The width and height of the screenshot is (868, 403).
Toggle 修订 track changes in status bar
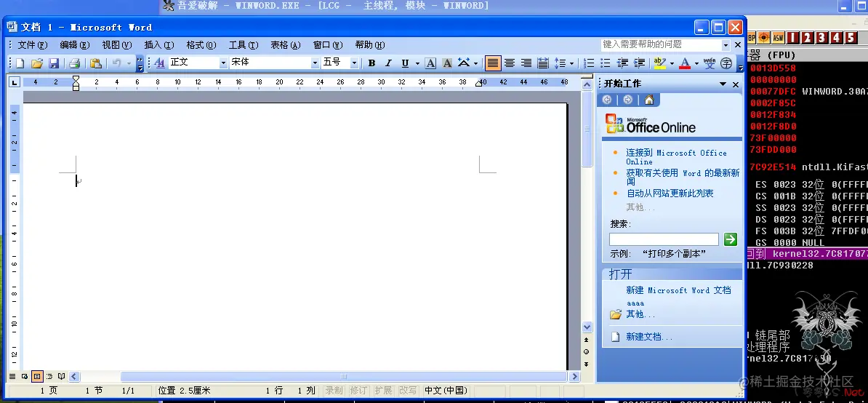358,390
